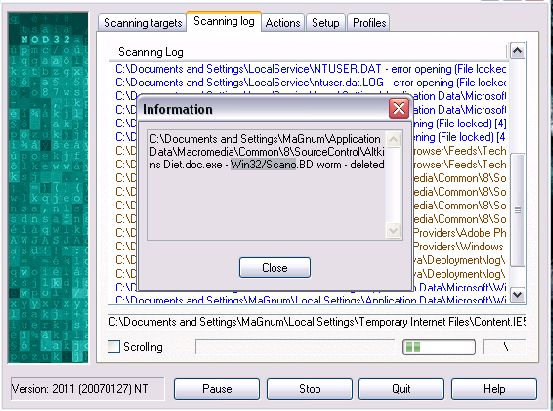The width and height of the screenshot is (553, 411).
Task: Click the Quit button
Action: coord(401,389)
